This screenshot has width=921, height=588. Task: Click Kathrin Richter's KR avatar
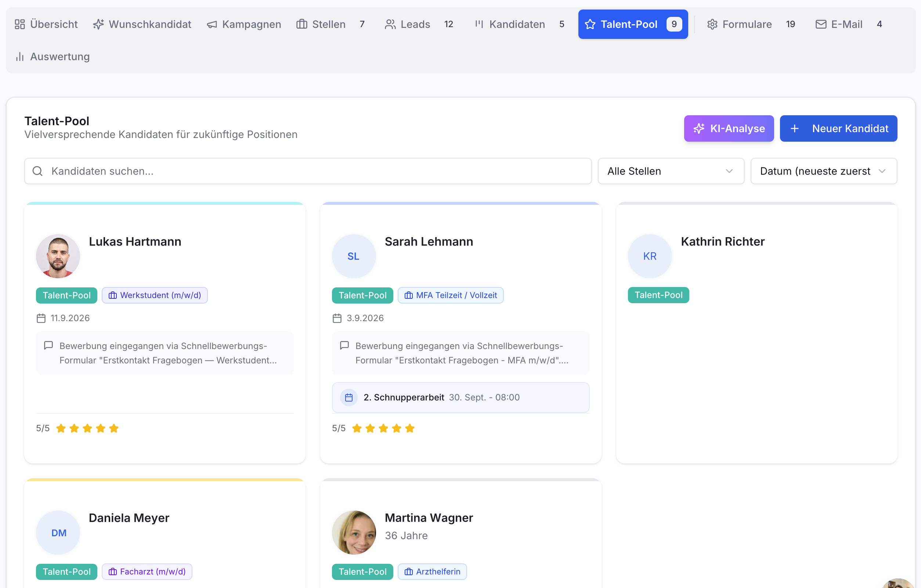coord(650,256)
